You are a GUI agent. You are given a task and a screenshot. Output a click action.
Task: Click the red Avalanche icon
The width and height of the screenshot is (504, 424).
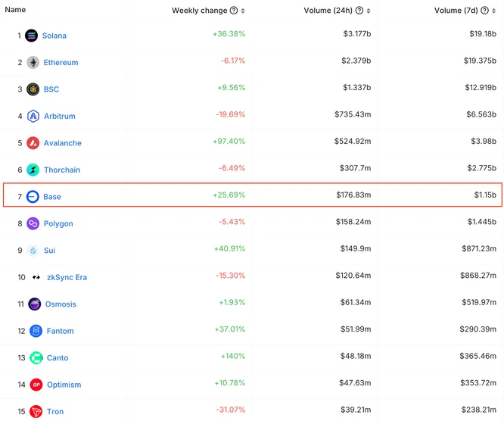pyautogui.click(x=33, y=143)
